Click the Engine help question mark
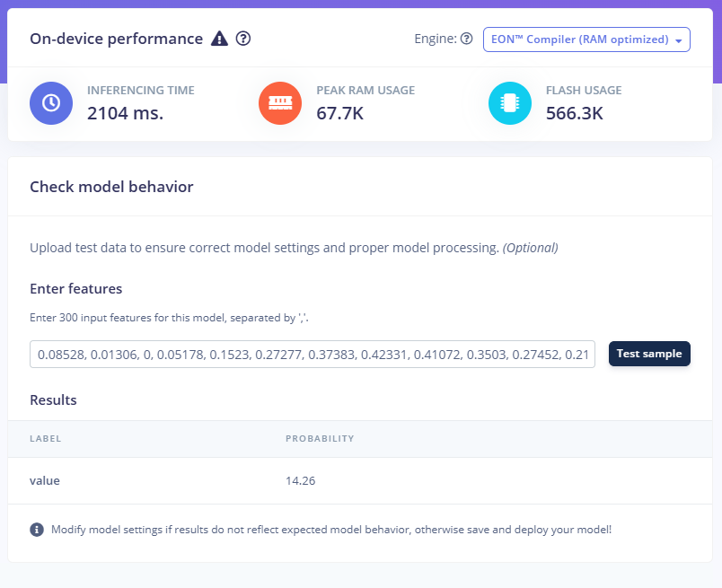The image size is (722, 588). [x=466, y=39]
